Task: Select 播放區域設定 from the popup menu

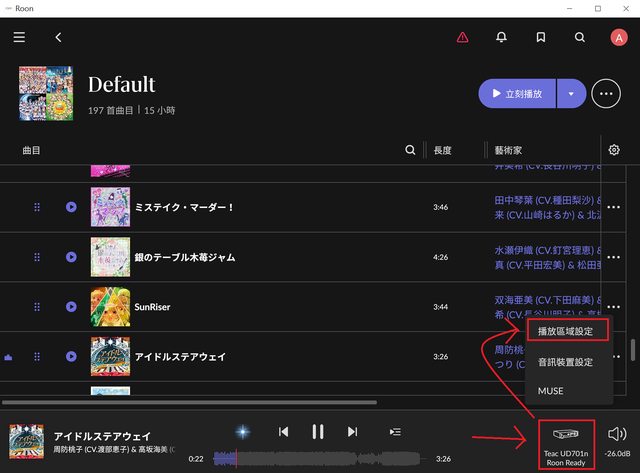Action: pyautogui.click(x=566, y=330)
